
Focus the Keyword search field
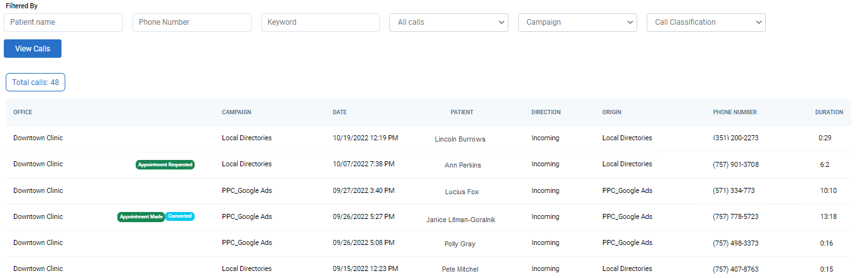[320, 22]
